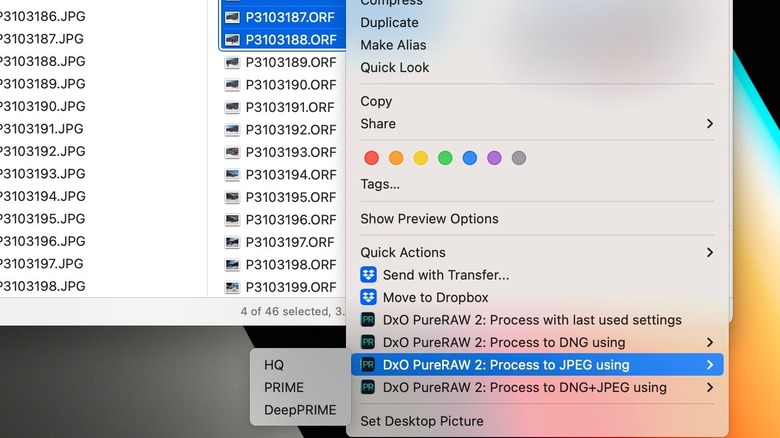Expand the Quick Actions submenu arrow

coord(710,252)
